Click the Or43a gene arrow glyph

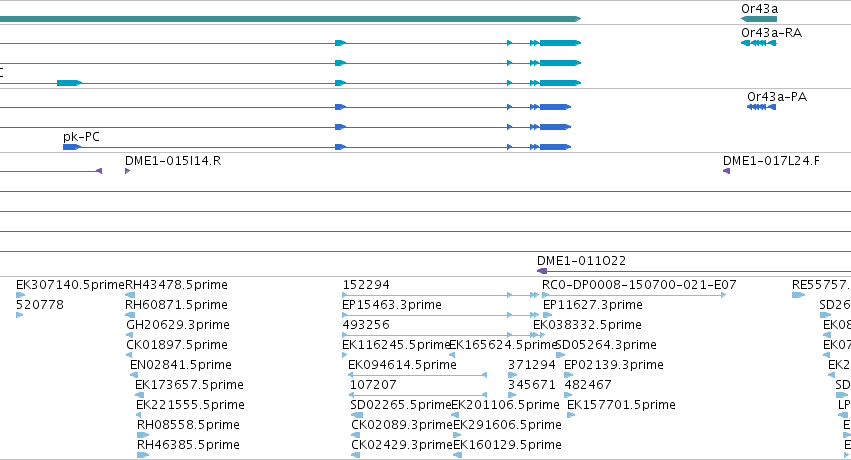pyautogui.click(x=759, y=19)
